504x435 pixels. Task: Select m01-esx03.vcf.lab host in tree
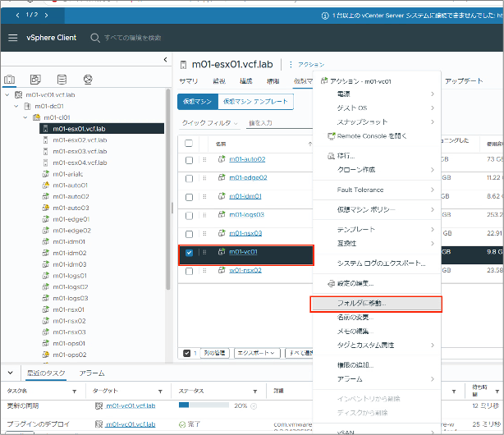pyautogui.click(x=80, y=152)
